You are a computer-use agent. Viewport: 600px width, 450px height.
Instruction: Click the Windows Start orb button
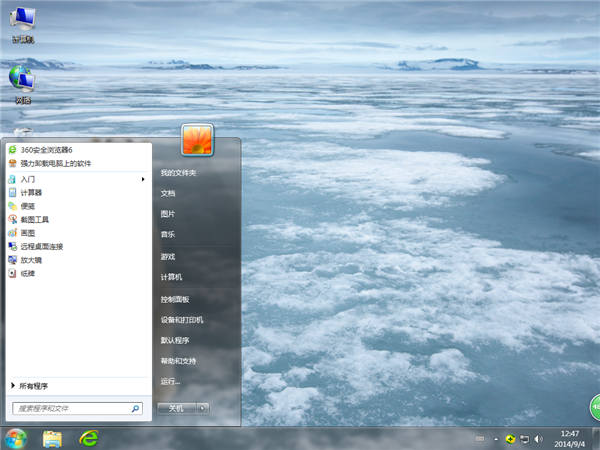coord(16,438)
